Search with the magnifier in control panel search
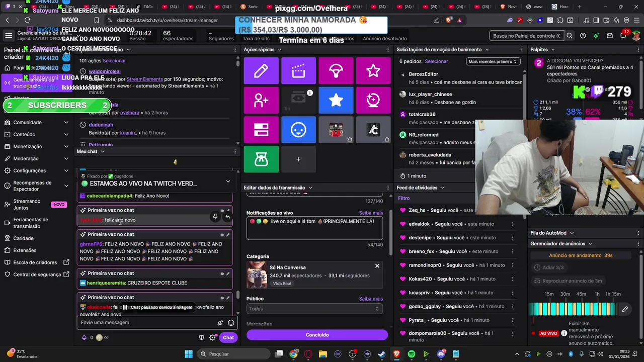The height and width of the screenshot is (362, 644). [570, 36]
